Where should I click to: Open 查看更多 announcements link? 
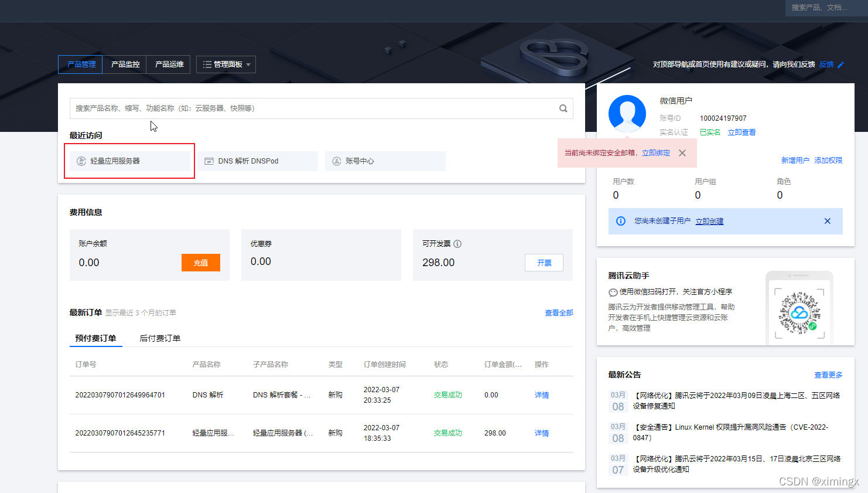[x=828, y=375]
